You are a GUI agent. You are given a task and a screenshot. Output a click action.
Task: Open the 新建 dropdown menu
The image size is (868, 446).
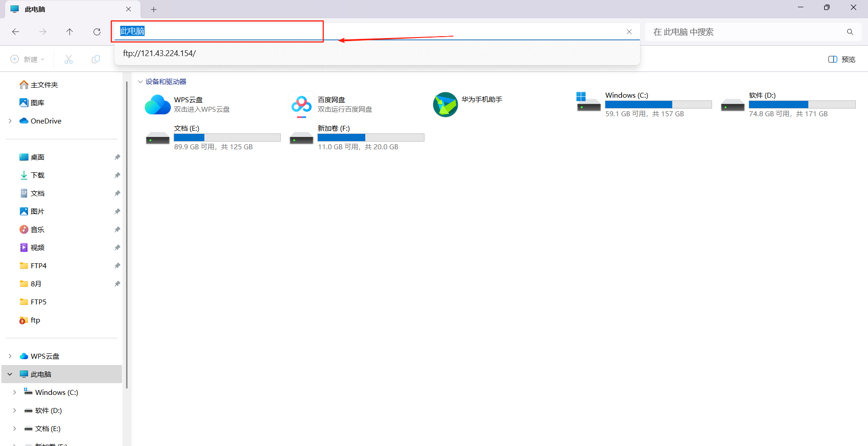[28, 59]
